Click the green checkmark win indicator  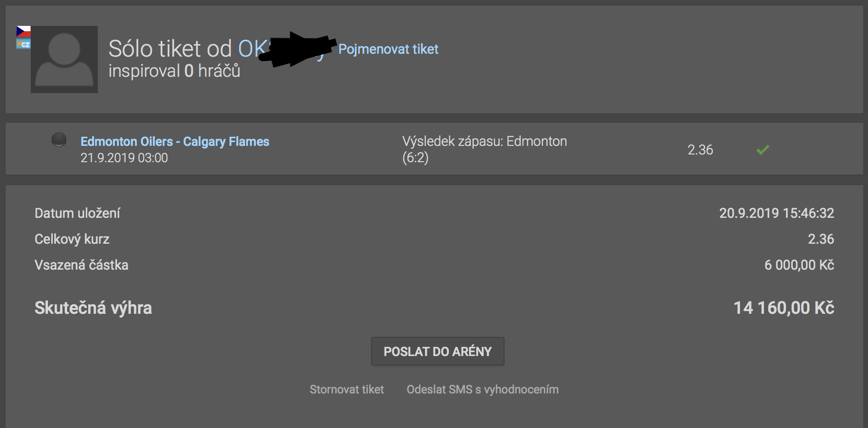pos(762,150)
